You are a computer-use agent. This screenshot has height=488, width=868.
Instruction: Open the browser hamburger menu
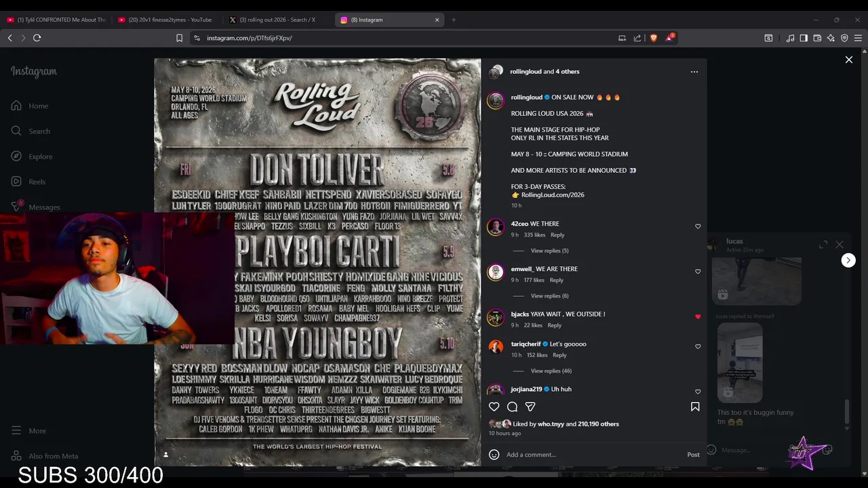pos(858,38)
